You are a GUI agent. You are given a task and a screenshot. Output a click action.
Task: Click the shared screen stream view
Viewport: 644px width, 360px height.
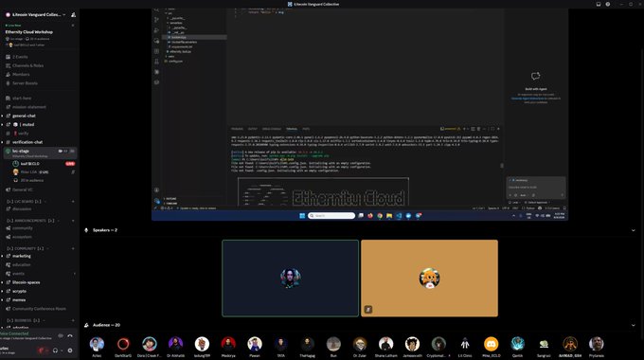pos(360,115)
